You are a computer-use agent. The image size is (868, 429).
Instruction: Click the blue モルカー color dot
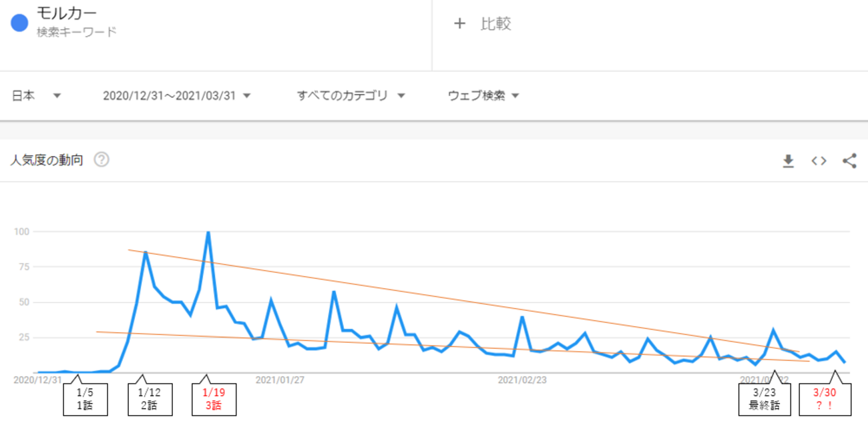19,23
